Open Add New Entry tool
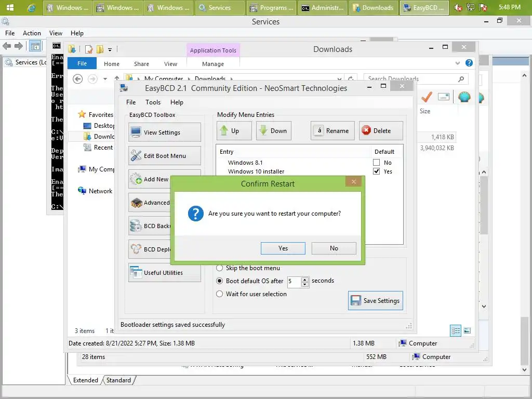532x399 pixels. click(x=150, y=179)
